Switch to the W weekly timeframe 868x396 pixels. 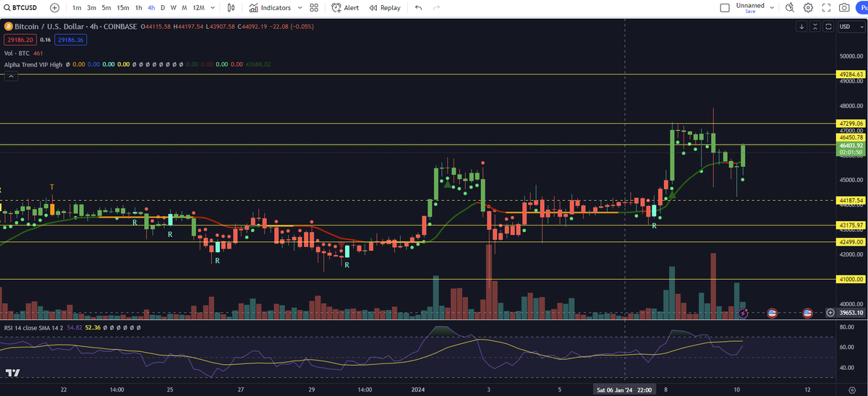(x=173, y=7)
